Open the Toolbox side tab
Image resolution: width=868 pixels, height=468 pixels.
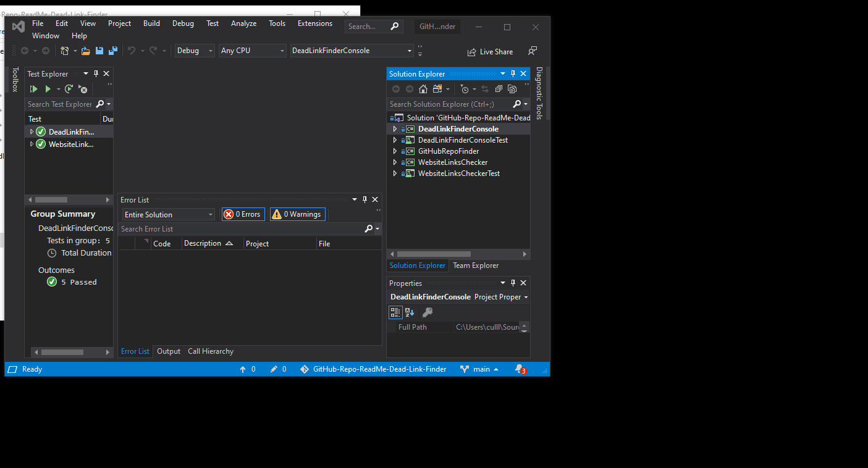15,79
